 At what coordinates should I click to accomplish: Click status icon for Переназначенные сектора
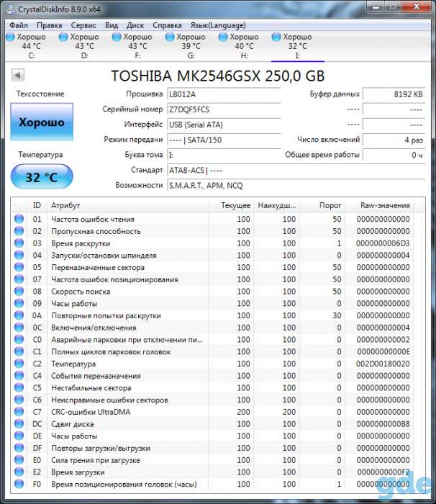tap(19, 267)
